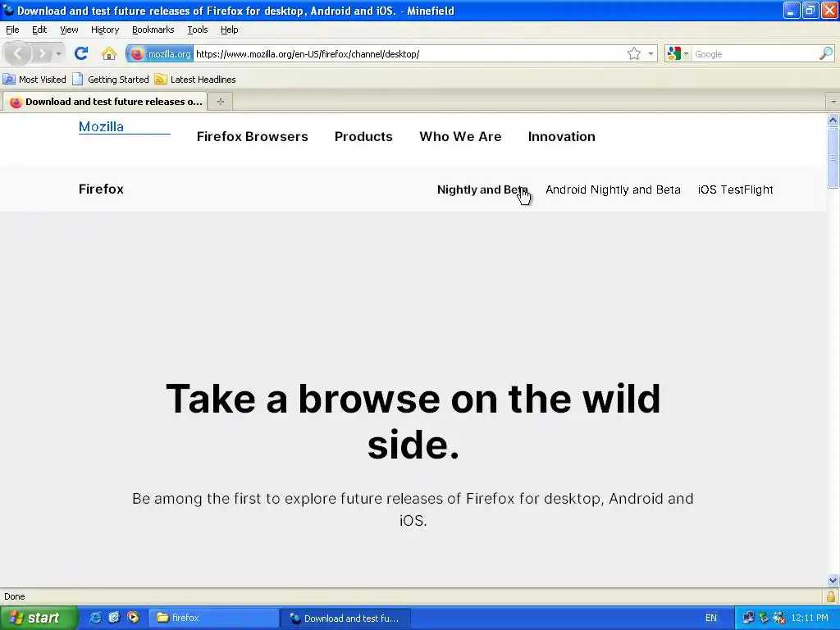Click the scrollbar up arrow
Screen dimensions: 840x630
pyautogui.click(x=833, y=120)
